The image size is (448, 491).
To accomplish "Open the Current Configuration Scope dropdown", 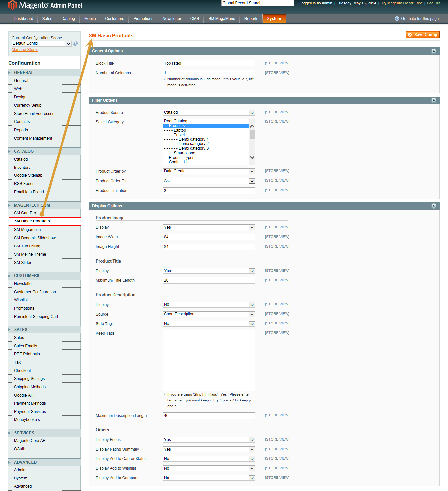I will click(42, 43).
